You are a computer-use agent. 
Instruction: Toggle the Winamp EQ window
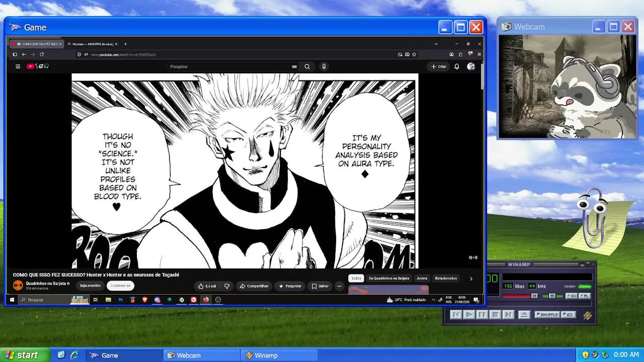(x=571, y=296)
